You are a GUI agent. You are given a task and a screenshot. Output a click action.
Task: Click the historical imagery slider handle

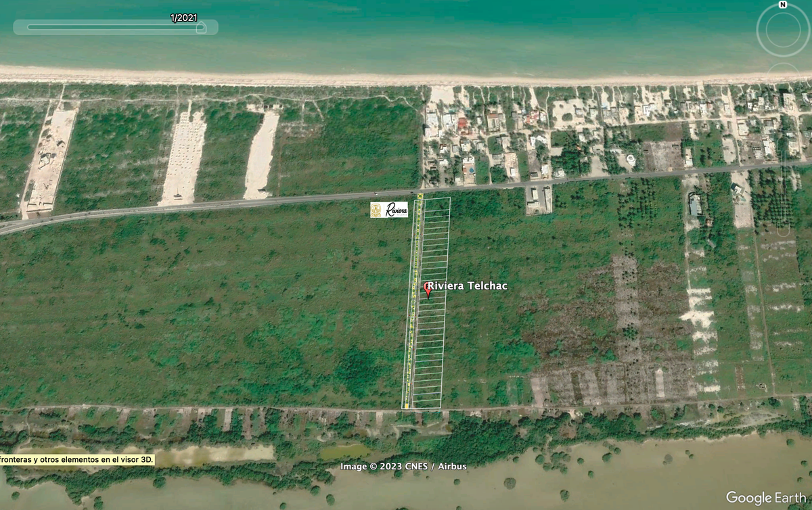pos(200,27)
